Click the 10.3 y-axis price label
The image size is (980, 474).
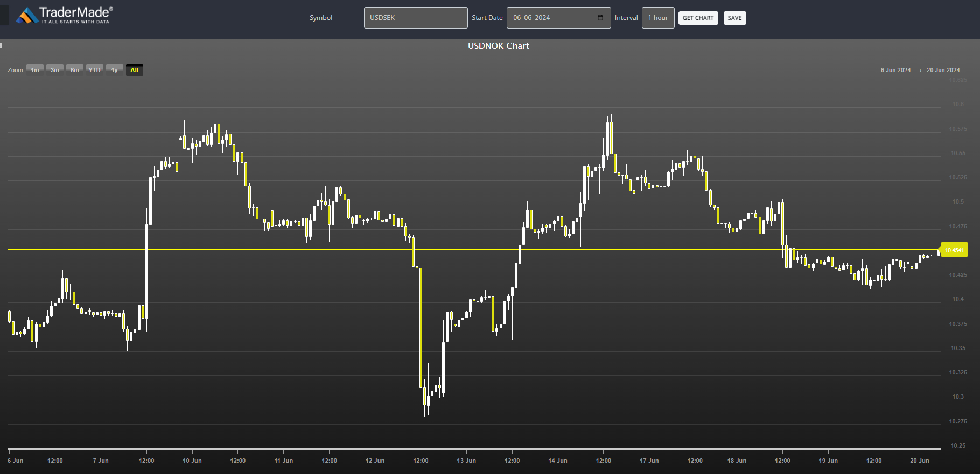[x=958, y=396]
